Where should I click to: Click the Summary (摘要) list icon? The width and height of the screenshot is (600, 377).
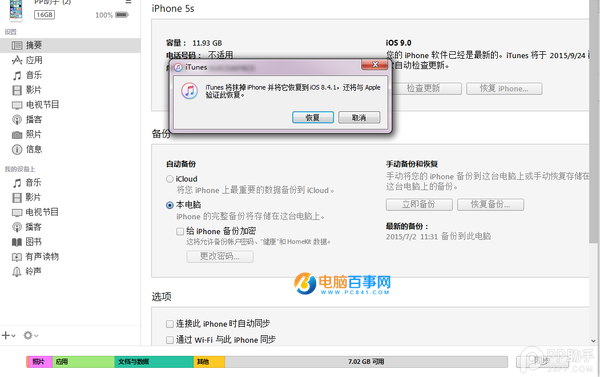click(17, 46)
